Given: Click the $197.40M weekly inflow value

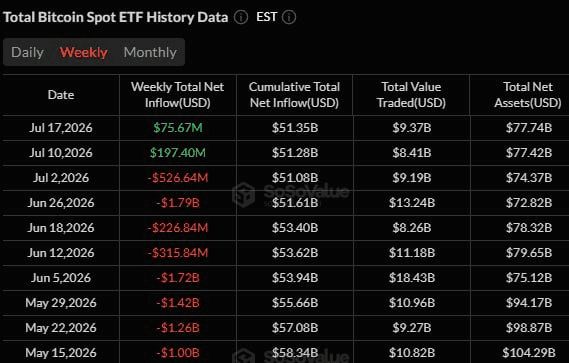Looking at the screenshot, I should pyautogui.click(x=178, y=153).
